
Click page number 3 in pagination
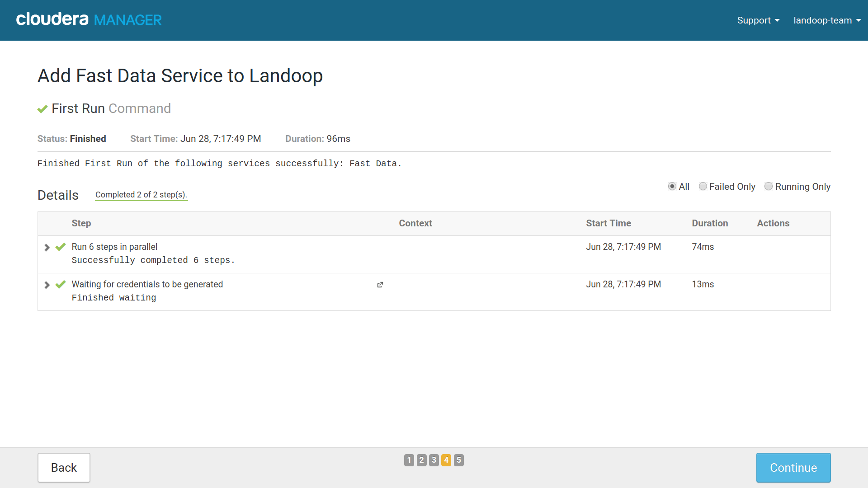434,460
